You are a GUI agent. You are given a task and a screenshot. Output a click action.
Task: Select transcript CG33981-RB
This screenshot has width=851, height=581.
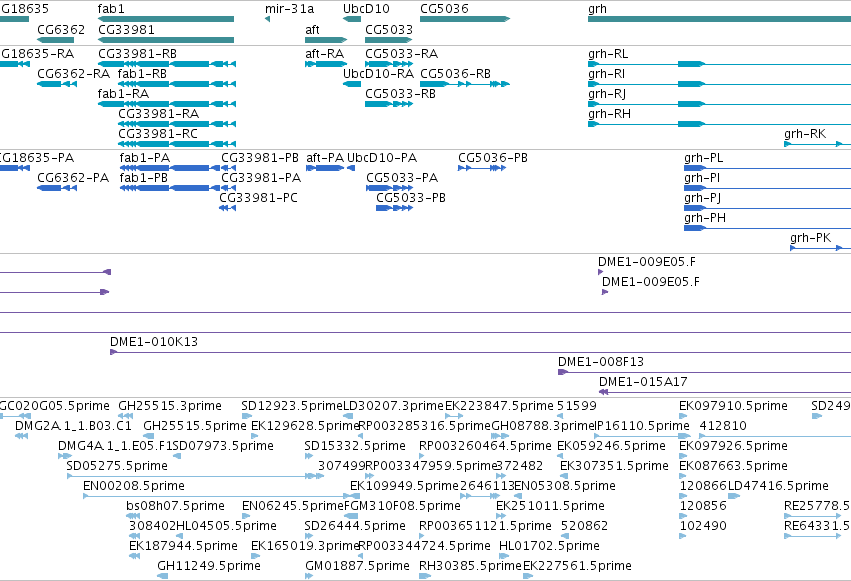point(167,64)
